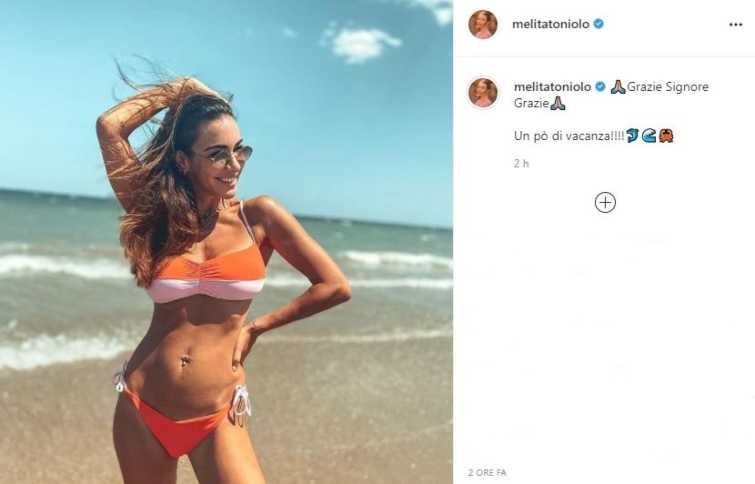Screen dimensions: 755x484
Task: Click the beach photo of the post
Action: [226, 242]
